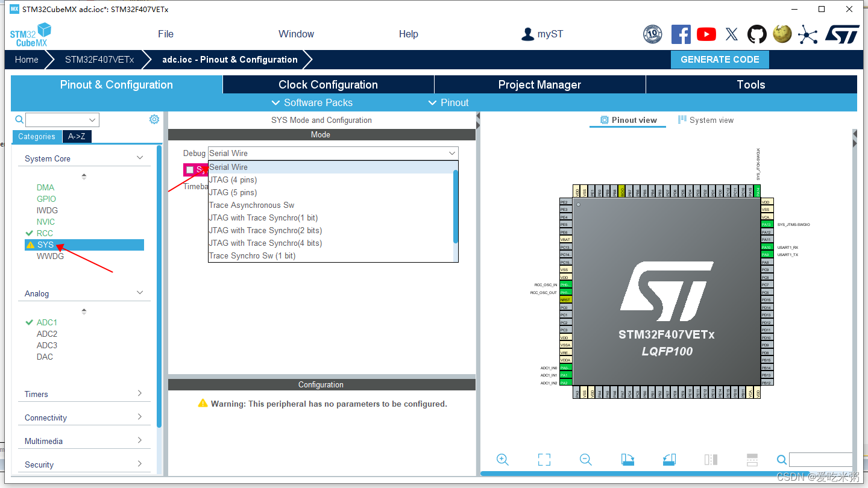Choose JTAG (4 pins) option
Screen dimensions: 868x488
(x=330, y=180)
